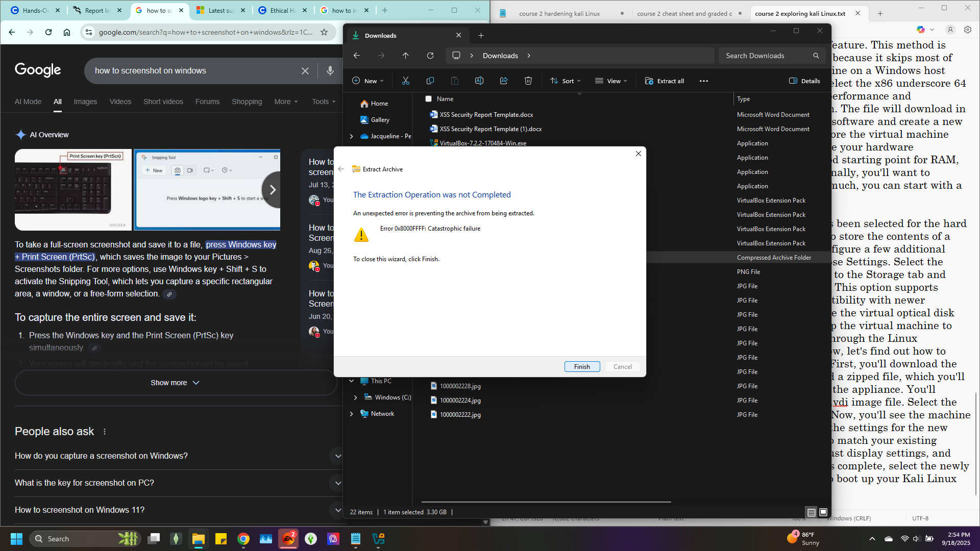This screenshot has width=980, height=551.
Task: Click the Refresh icon in Downloads window
Action: (430, 56)
